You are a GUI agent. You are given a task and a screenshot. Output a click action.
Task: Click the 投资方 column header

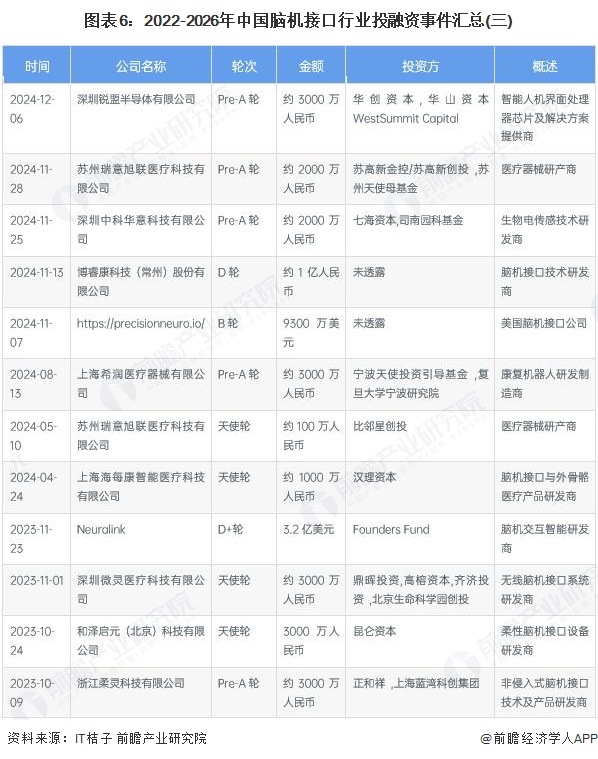420,66
